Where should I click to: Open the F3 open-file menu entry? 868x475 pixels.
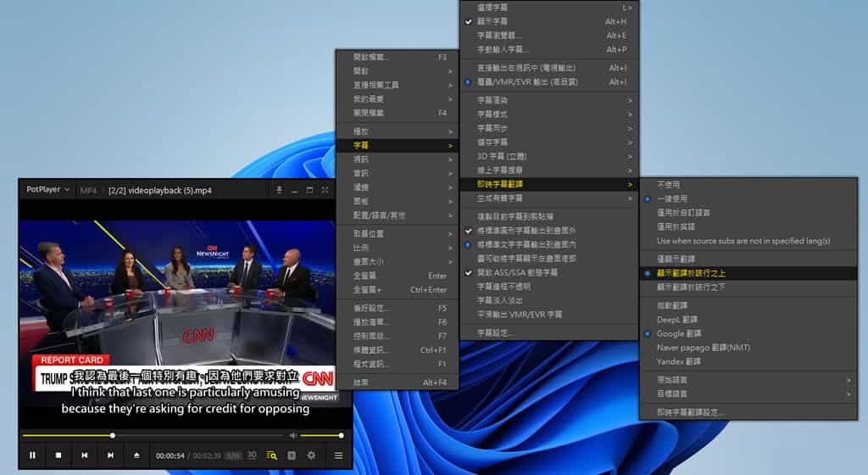[397, 57]
